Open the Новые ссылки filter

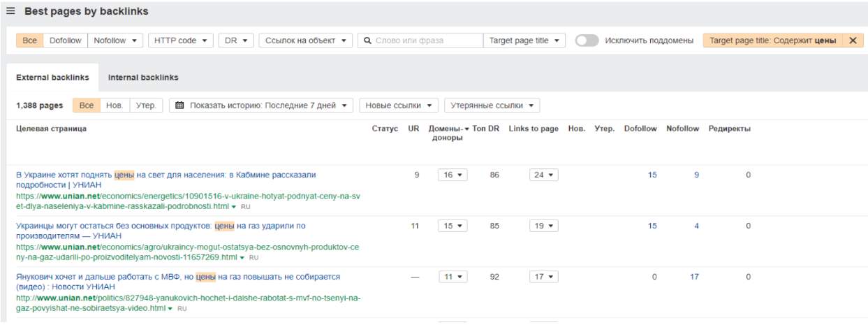click(399, 106)
